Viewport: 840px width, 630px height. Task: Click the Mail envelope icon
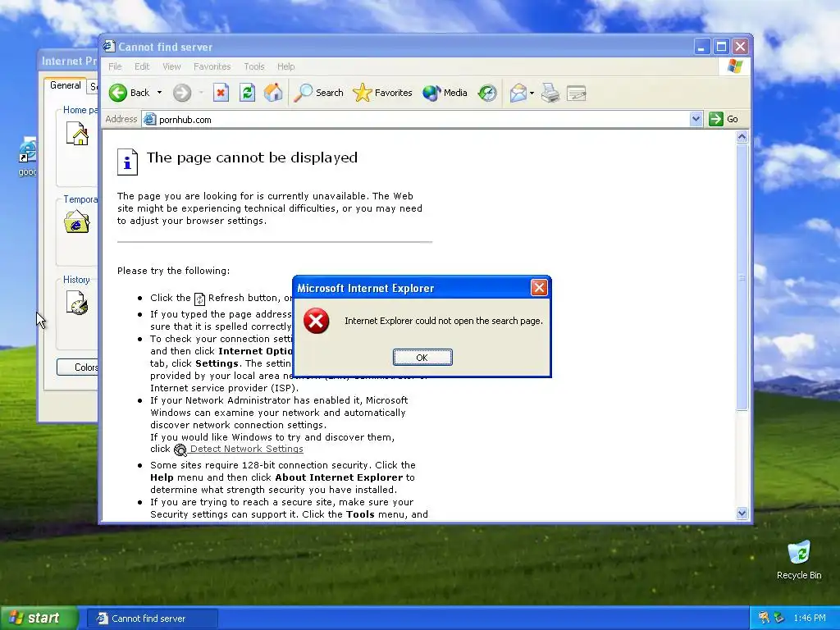click(x=518, y=93)
